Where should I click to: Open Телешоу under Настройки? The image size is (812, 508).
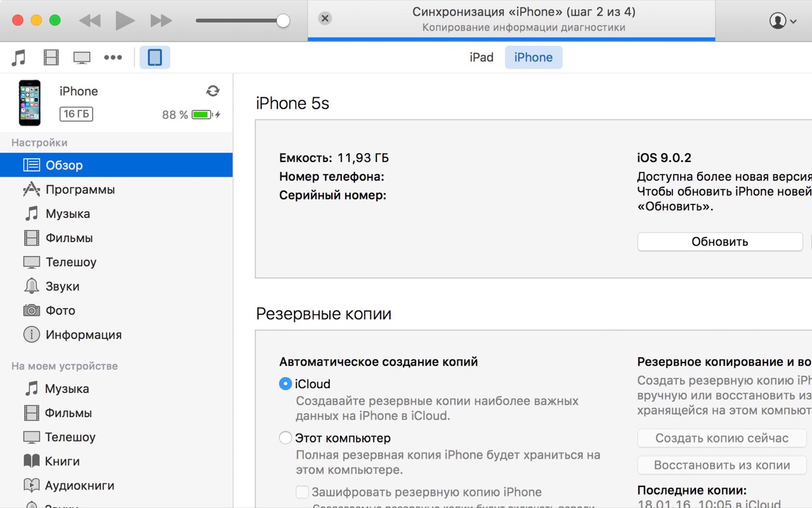pyautogui.click(x=116, y=262)
